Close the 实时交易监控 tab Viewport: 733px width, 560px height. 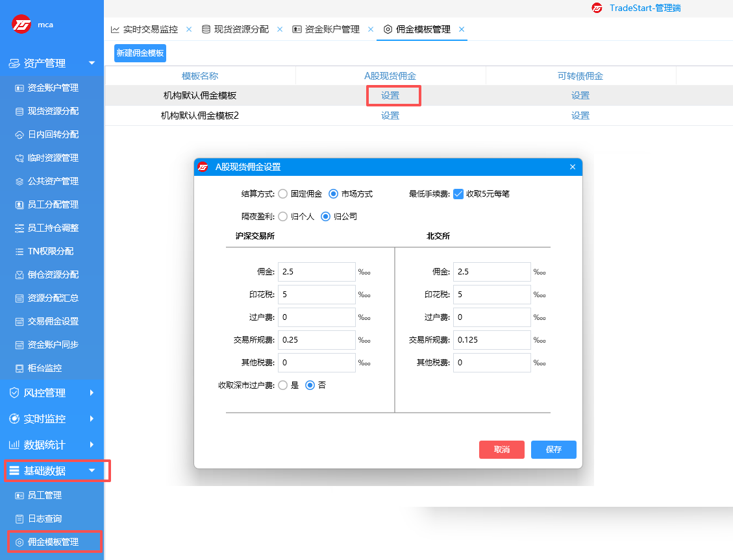(189, 29)
